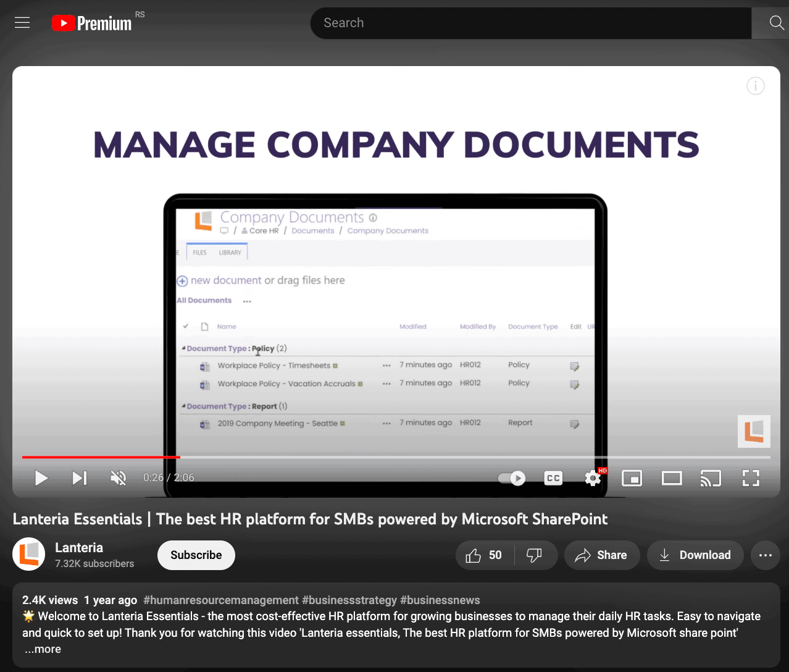
Task: Open the more actions ellipsis menu
Action: (x=766, y=555)
